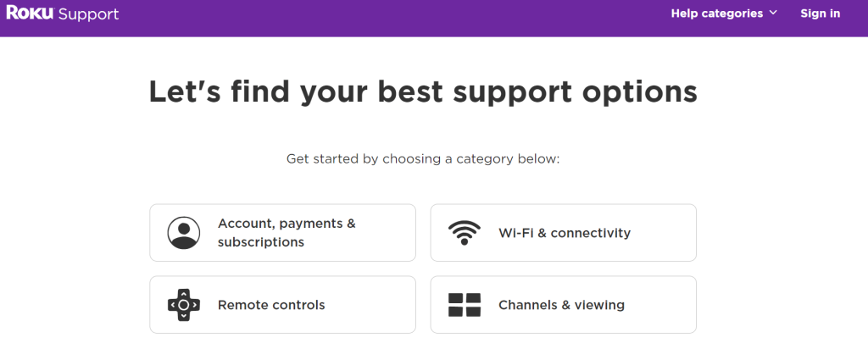Screen dimensions: 868x343
Task: Pick the Channels & viewing label
Action: pos(561,305)
